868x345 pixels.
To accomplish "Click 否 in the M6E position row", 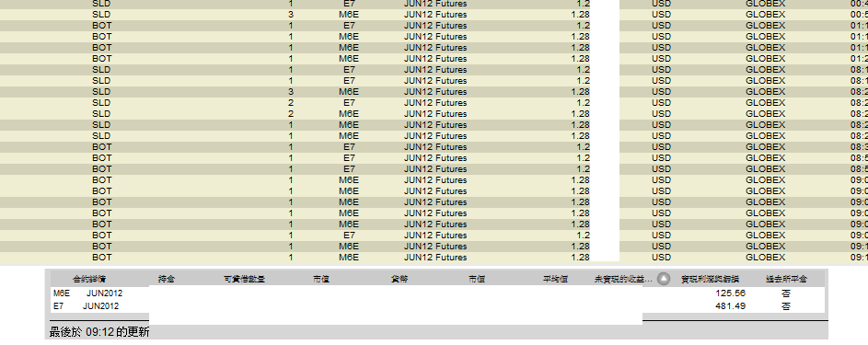I will coord(786,293).
